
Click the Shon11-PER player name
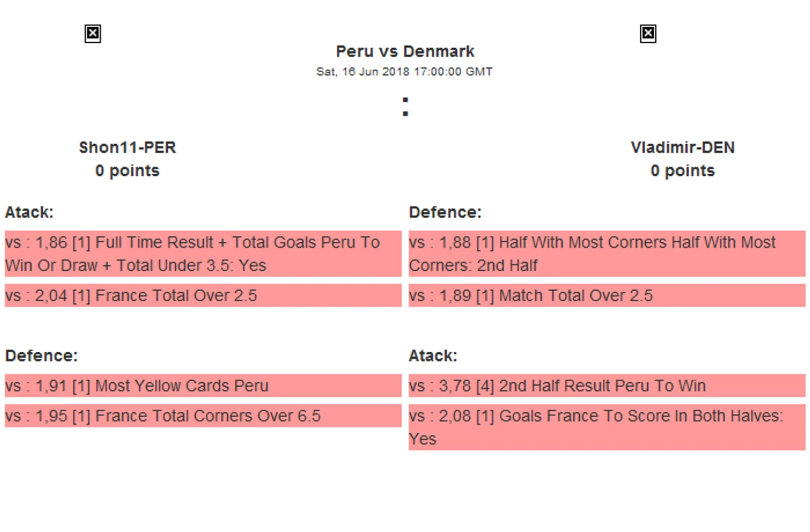tap(127, 148)
